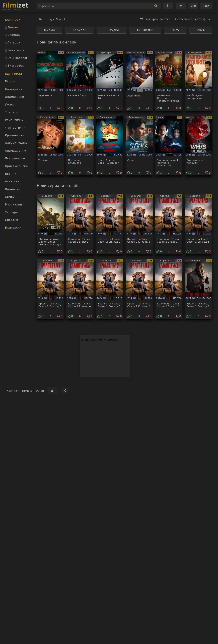Dislike the movie Тройка
The height and width of the screenshot is (644, 218).
click(60, 173)
